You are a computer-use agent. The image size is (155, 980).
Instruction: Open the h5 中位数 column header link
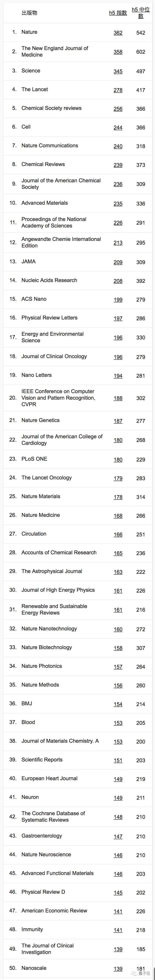141,13
